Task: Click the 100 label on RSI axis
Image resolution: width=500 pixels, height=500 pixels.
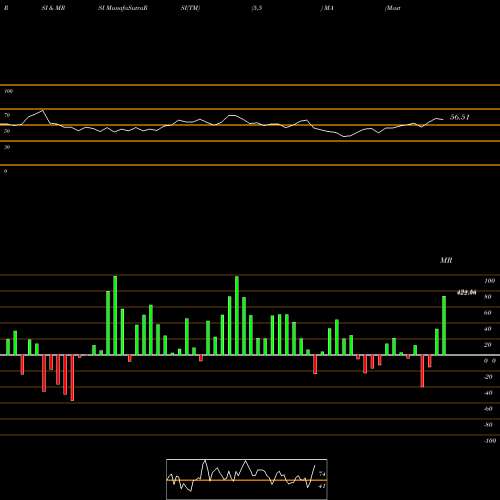Action: [x=9, y=91]
